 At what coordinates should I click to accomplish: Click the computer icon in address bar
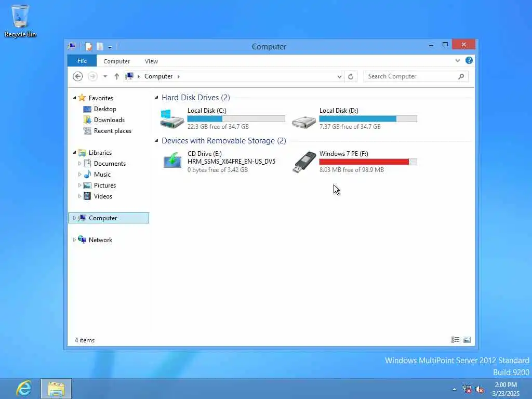pyautogui.click(x=129, y=76)
